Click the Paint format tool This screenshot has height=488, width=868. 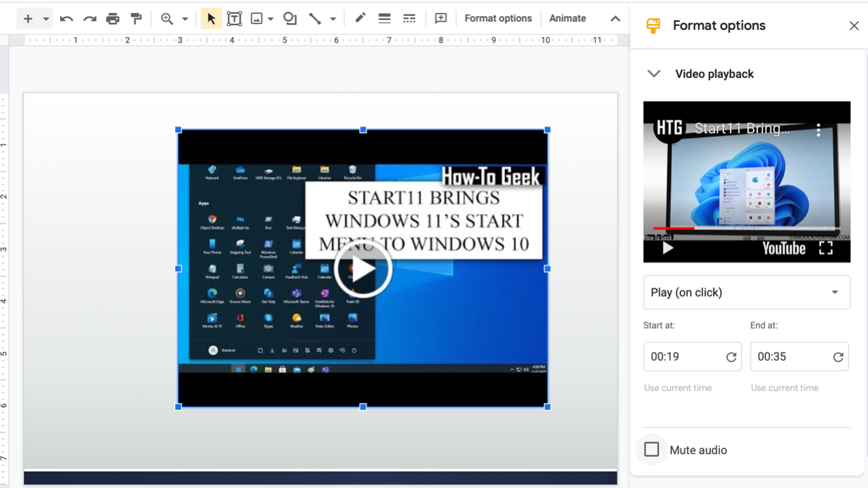[x=137, y=18]
